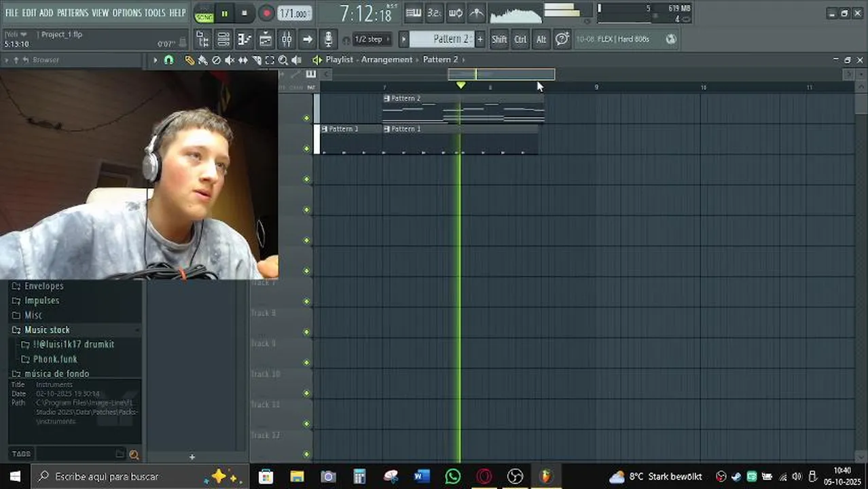
Task: Select the Draw pencil tool
Action: pyautogui.click(x=189, y=60)
